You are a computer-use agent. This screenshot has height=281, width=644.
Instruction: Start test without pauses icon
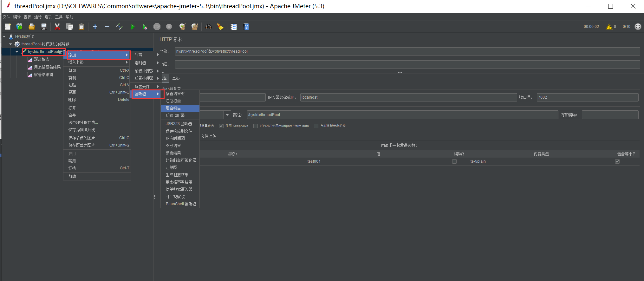point(145,27)
